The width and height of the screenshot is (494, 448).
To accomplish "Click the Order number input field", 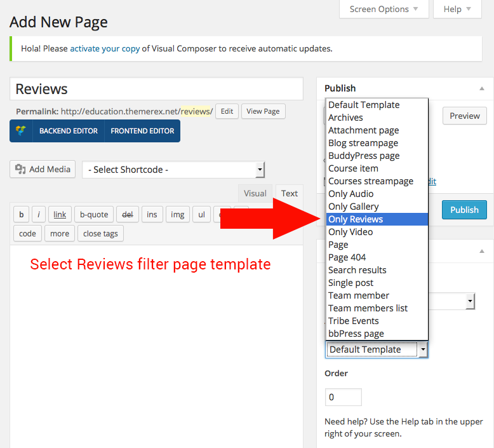I will coord(343,397).
